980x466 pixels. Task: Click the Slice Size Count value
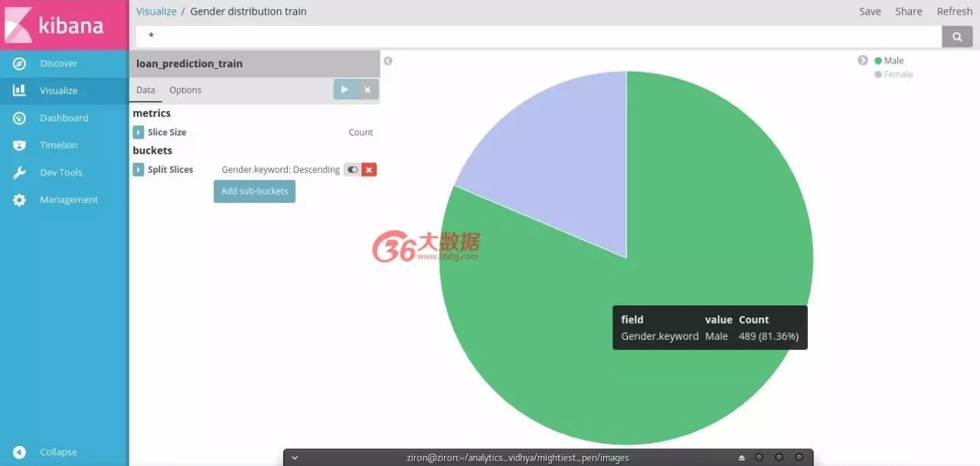[x=361, y=132]
